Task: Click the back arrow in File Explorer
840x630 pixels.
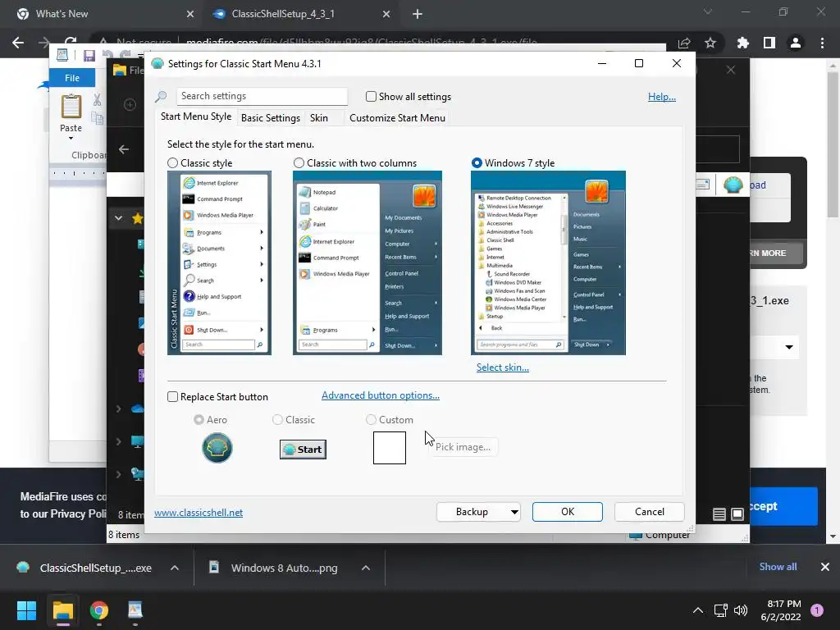Action: pos(124,149)
